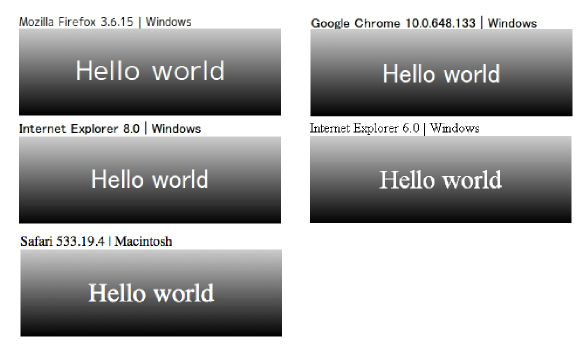
Task: Click Hello world box under Firefox label
Action: [x=150, y=72]
